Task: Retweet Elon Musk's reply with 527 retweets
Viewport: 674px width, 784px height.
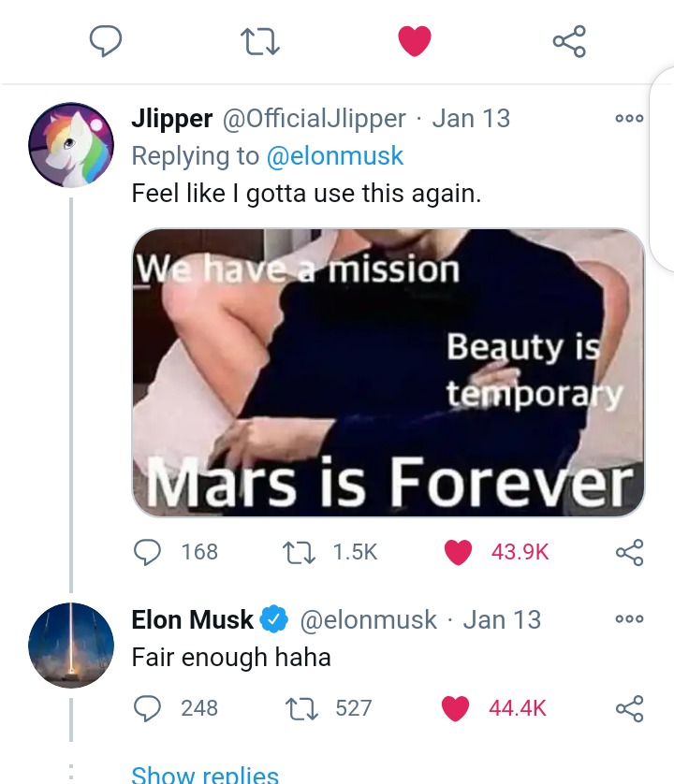Action: click(301, 708)
